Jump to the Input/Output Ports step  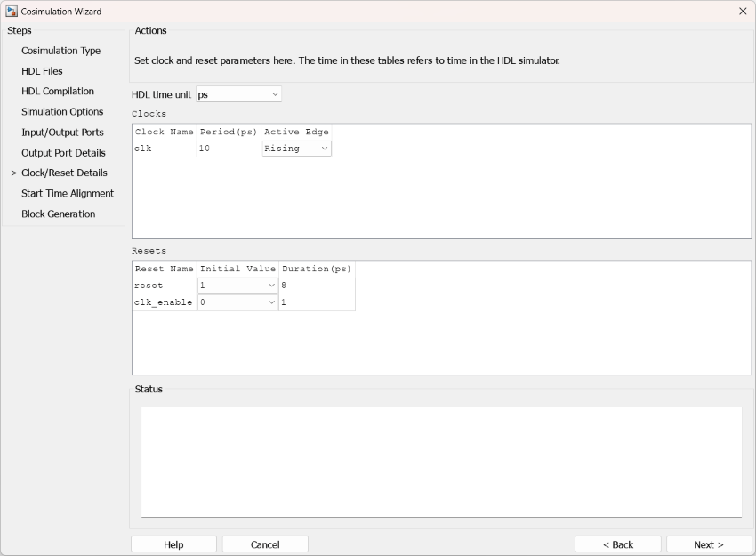[62, 133]
